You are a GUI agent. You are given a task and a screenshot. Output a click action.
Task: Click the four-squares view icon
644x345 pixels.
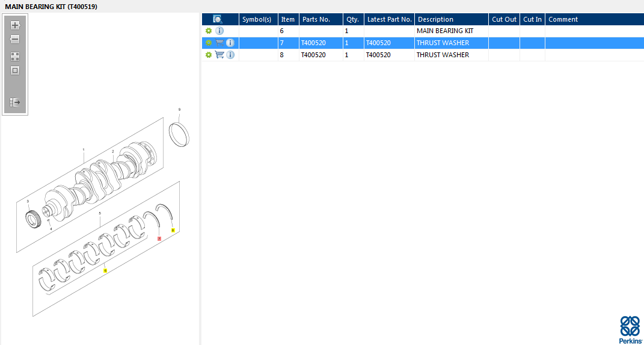tap(15, 57)
